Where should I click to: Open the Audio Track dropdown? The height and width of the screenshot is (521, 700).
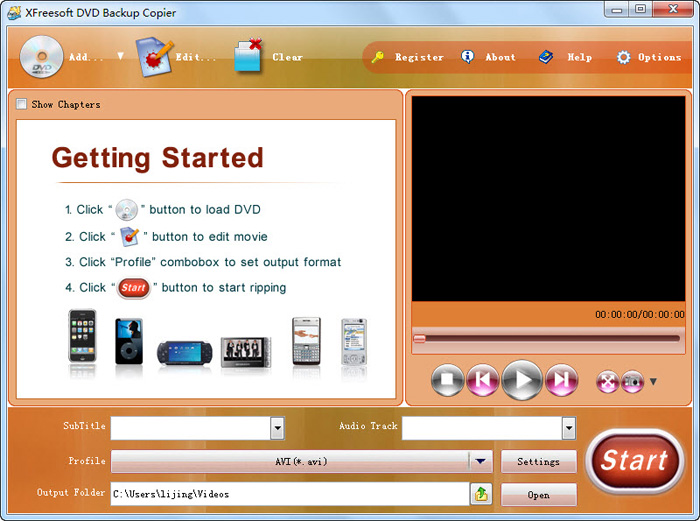569,428
